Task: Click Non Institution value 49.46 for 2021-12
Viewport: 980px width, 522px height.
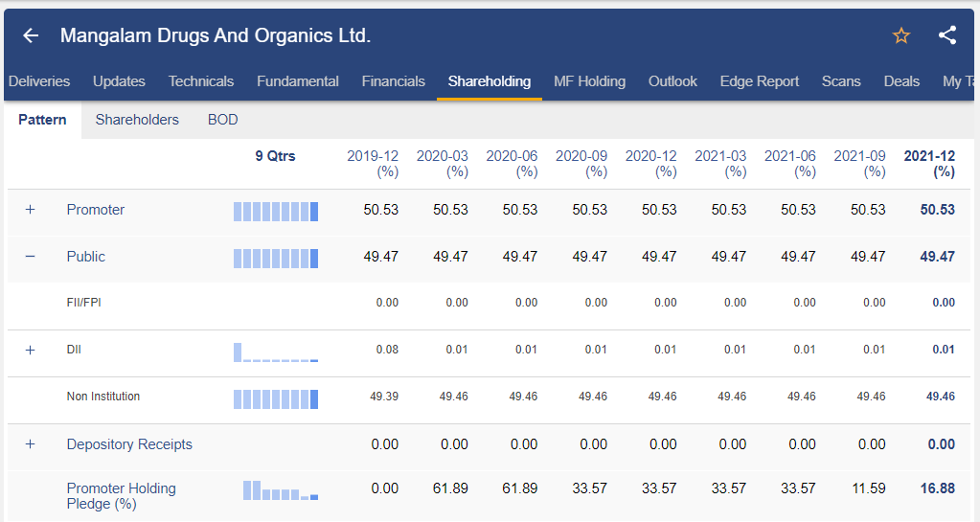Action: pos(940,397)
